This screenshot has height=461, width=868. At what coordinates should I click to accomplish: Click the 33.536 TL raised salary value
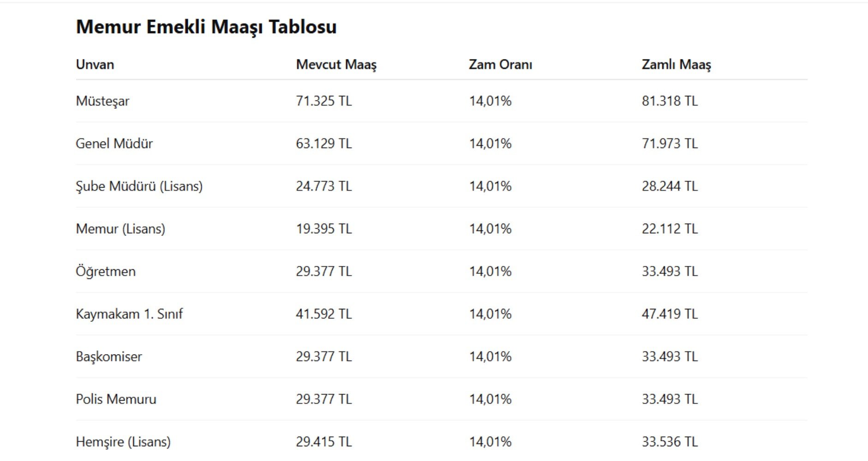pos(670,442)
